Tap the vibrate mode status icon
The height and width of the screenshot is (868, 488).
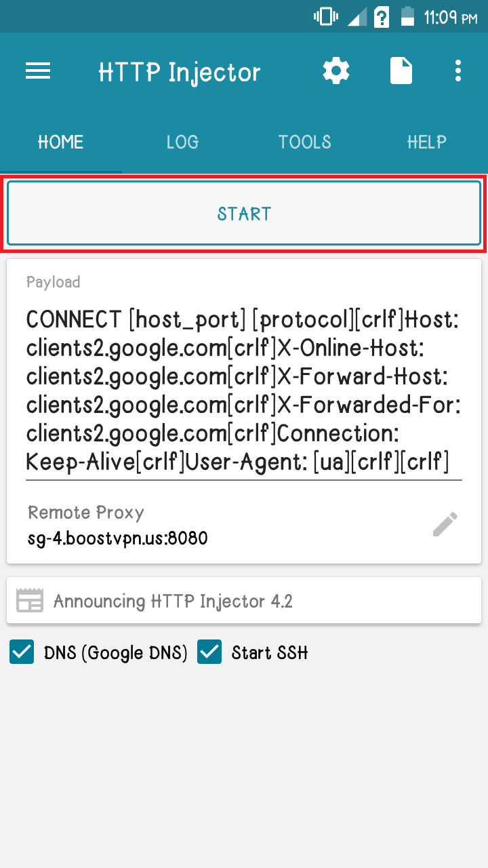[x=326, y=17]
